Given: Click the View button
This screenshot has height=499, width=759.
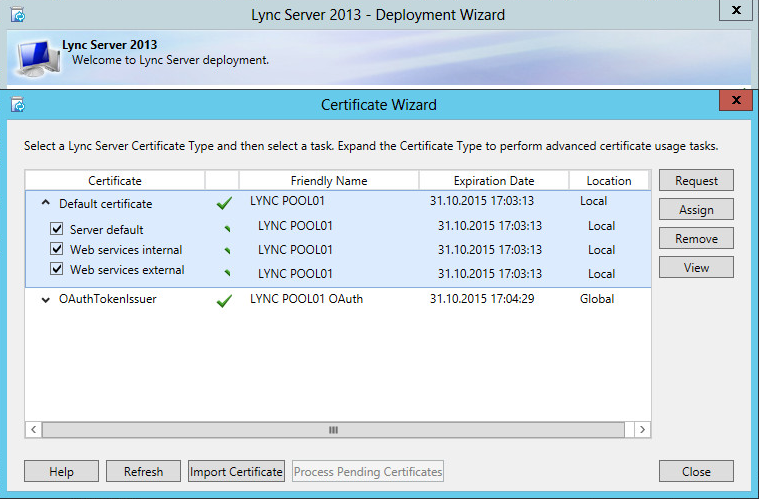Looking at the screenshot, I should tap(696, 267).
